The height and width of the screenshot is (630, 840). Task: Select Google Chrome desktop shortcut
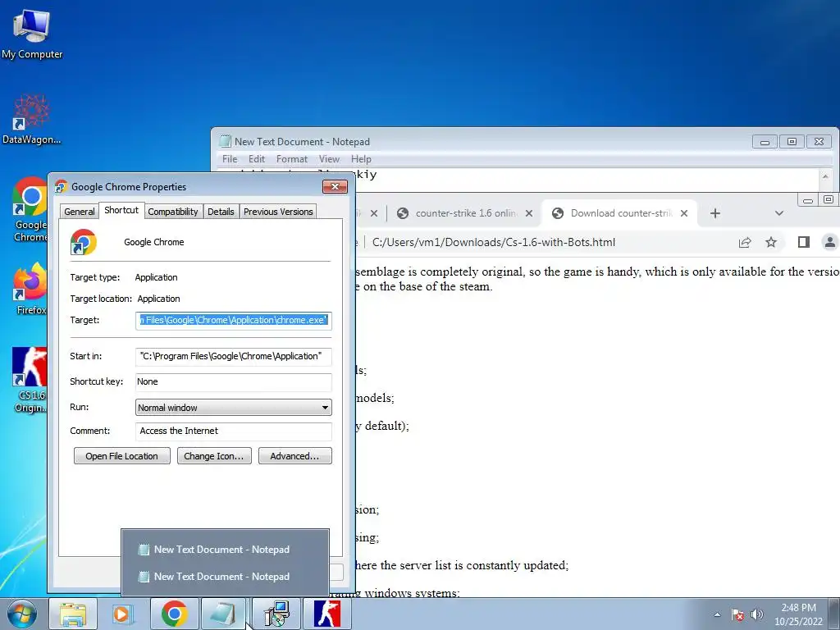[x=30, y=209]
